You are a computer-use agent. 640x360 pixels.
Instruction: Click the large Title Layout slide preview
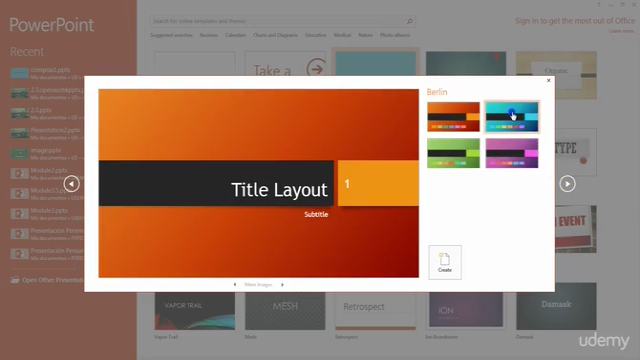click(x=258, y=183)
